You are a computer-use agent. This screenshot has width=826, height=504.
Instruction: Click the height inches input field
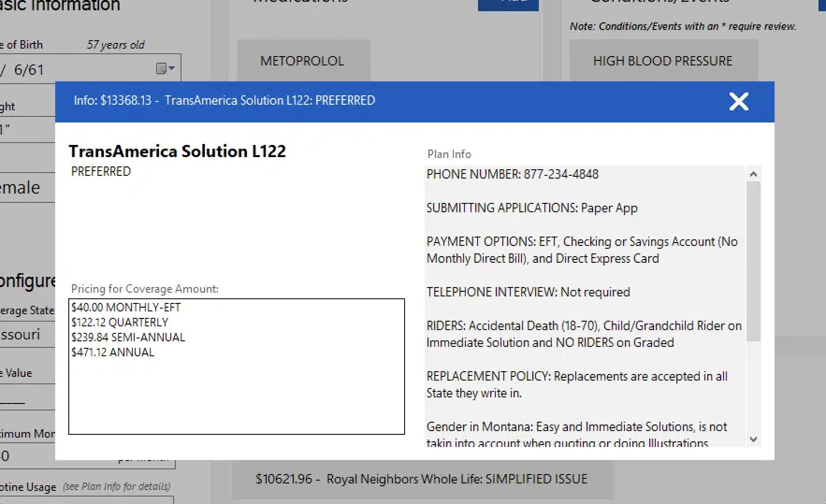(x=26, y=130)
